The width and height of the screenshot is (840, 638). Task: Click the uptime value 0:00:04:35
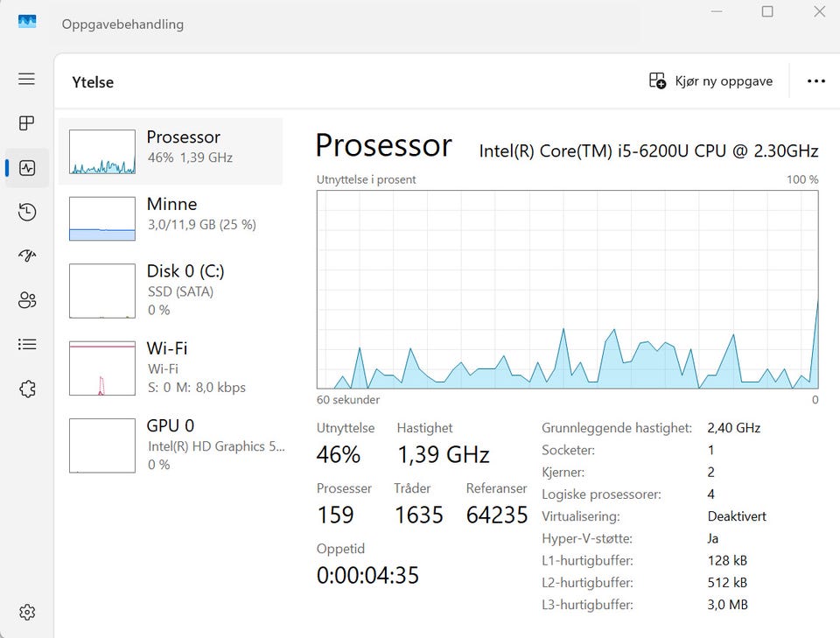point(367,575)
